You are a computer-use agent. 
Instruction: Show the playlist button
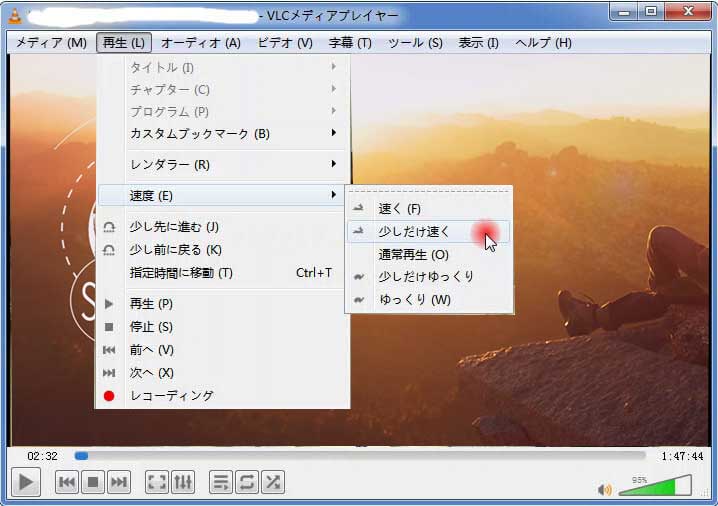pyautogui.click(x=221, y=482)
